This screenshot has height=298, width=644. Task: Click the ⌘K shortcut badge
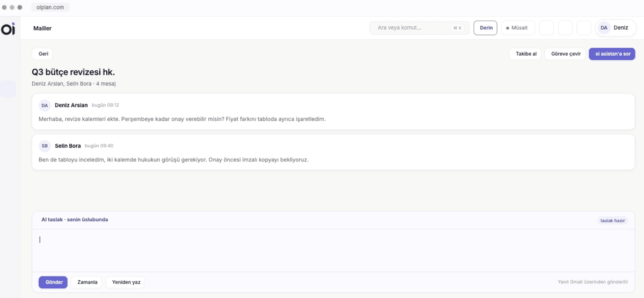457,28
